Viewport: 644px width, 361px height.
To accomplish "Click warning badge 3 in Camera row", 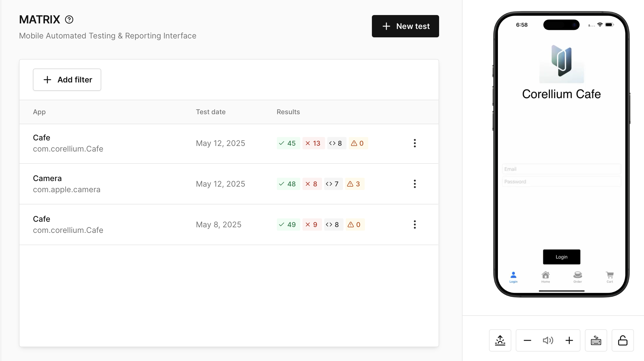I will point(354,184).
